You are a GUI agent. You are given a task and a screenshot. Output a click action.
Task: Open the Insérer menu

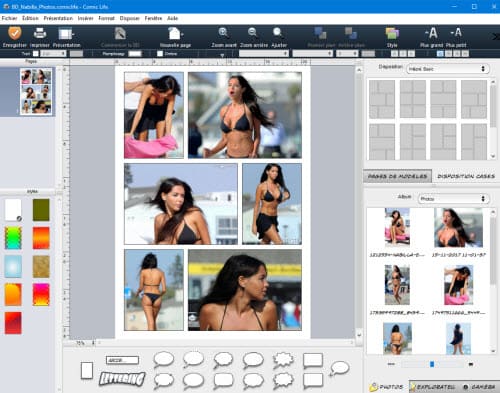tap(85, 18)
